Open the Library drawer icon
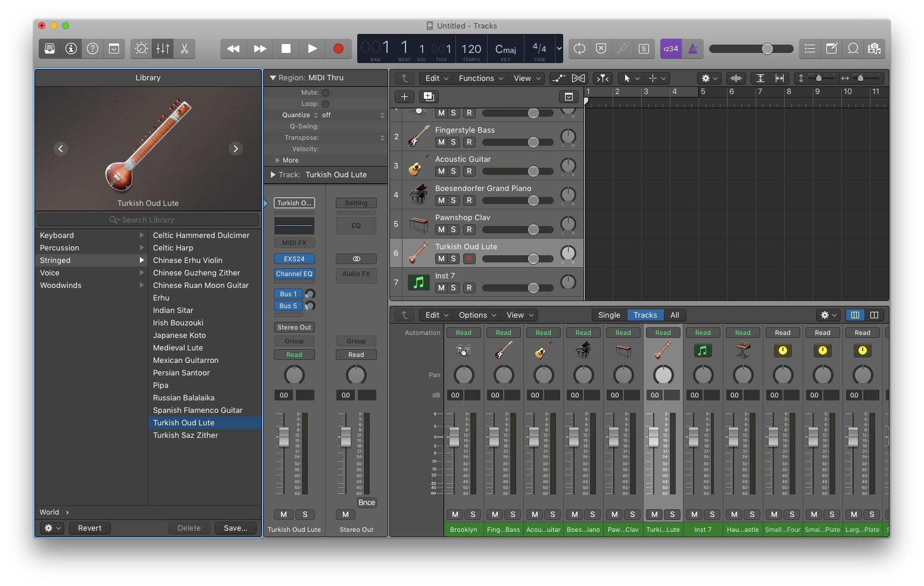Viewport: 924px width, 586px height. [50, 49]
